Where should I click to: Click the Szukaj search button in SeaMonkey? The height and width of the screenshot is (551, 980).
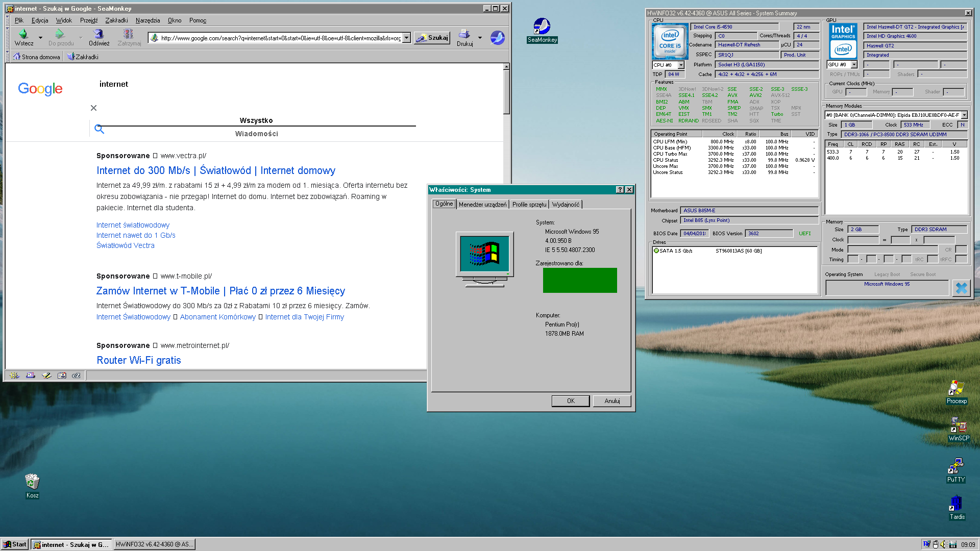432,38
